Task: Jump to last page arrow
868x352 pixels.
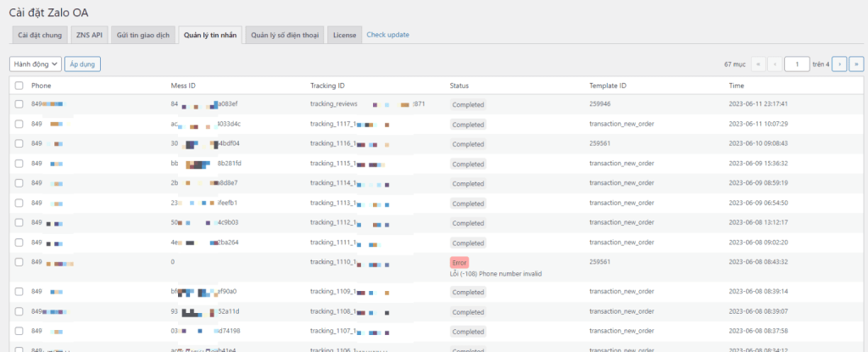Action: (x=855, y=64)
